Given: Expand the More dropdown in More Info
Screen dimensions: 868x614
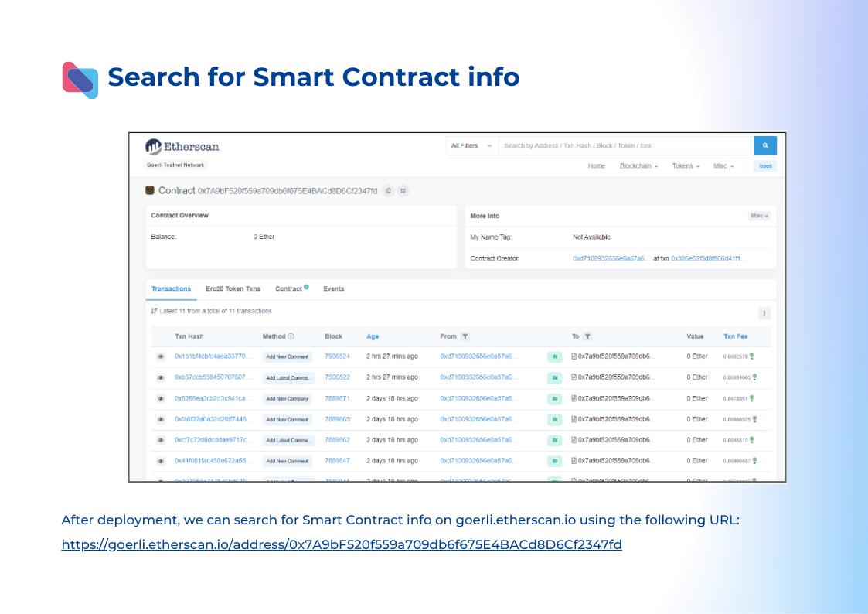Looking at the screenshot, I should tap(759, 216).
